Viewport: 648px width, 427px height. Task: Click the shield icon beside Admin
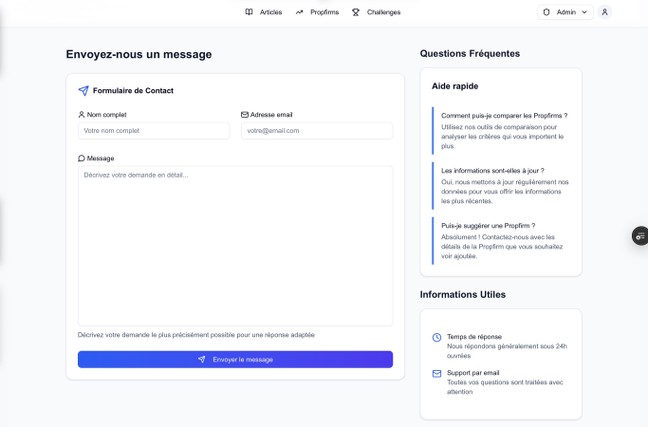(x=546, y=12)
